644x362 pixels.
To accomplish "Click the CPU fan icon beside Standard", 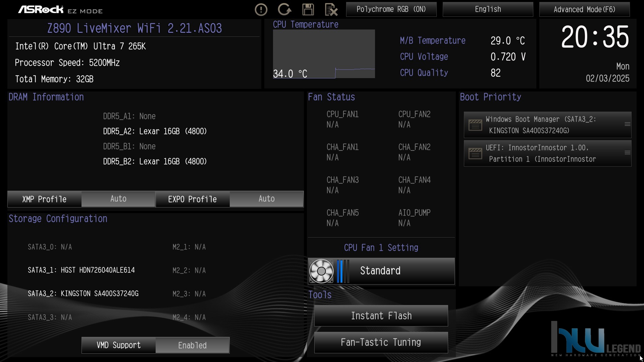I will [x=321, y=271].
